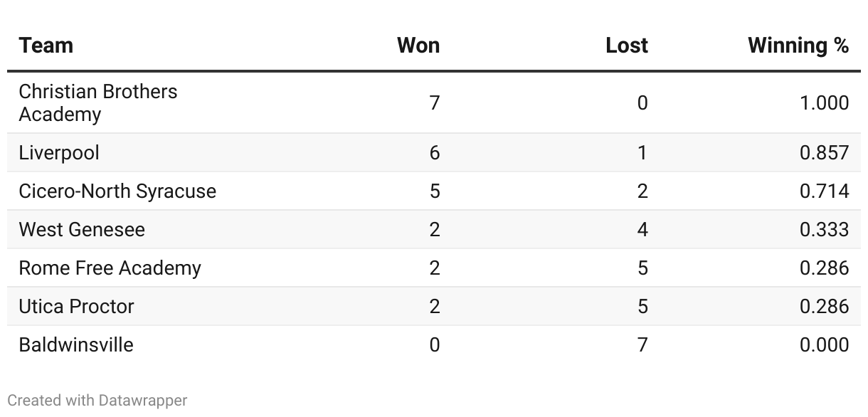Click the Team column header
The image size is (868, 417).
pos(46,46)
